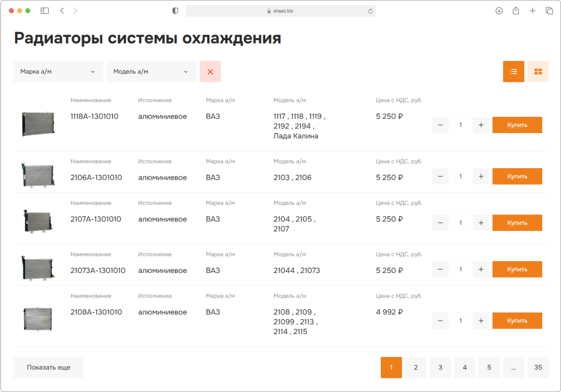Open the privacy report shield icon
Image resolution: width=561 pixels, height=392 pixels.
point(175,11)
